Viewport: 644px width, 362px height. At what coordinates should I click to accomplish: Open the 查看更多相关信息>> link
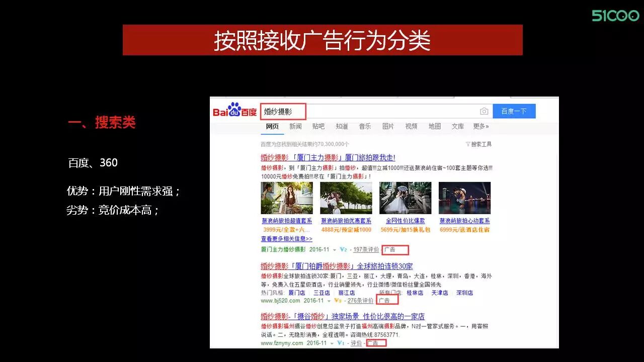pyautogui.click(x=286, y=239)
